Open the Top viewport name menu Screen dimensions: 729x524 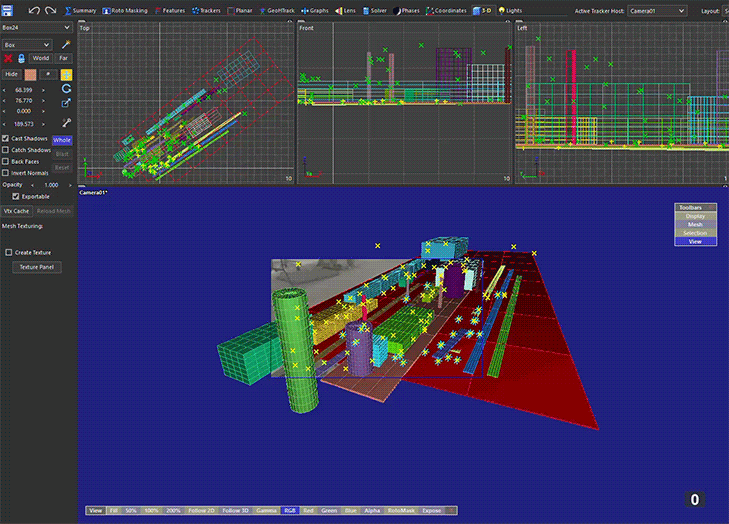pos(84,28)
